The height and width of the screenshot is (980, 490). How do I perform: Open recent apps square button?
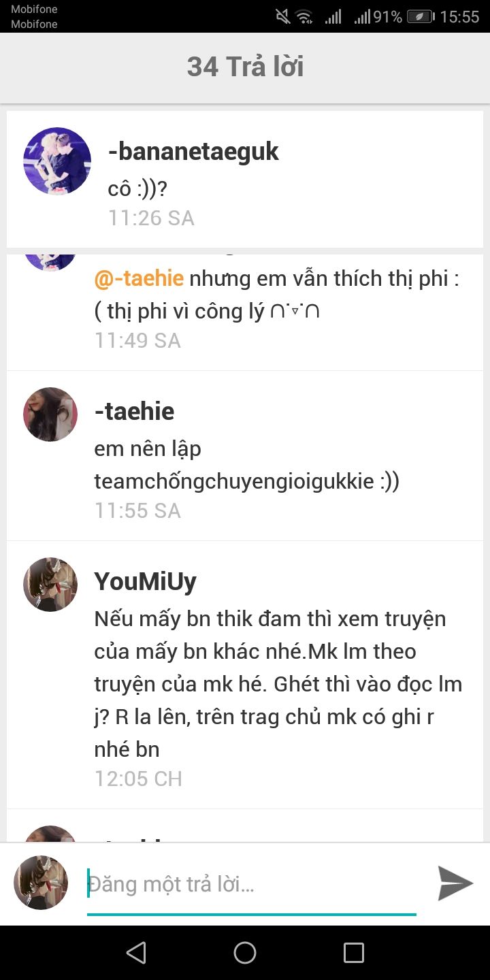click(x=354, y=953)
